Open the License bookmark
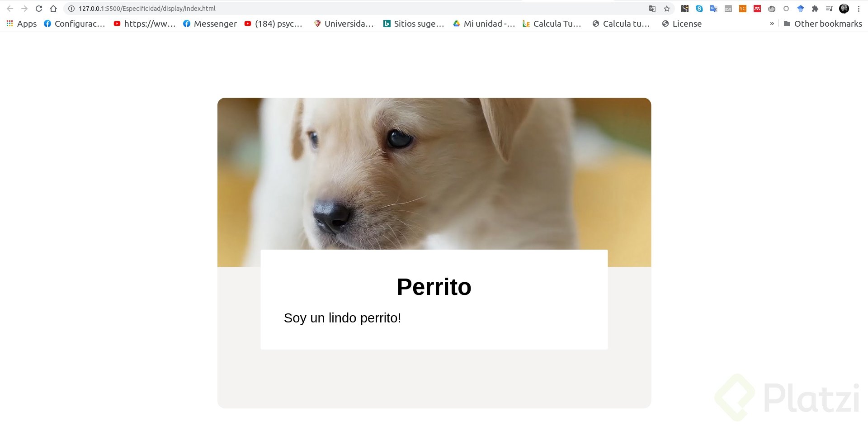This screenshot has width=868, height=426. (682, 24)
